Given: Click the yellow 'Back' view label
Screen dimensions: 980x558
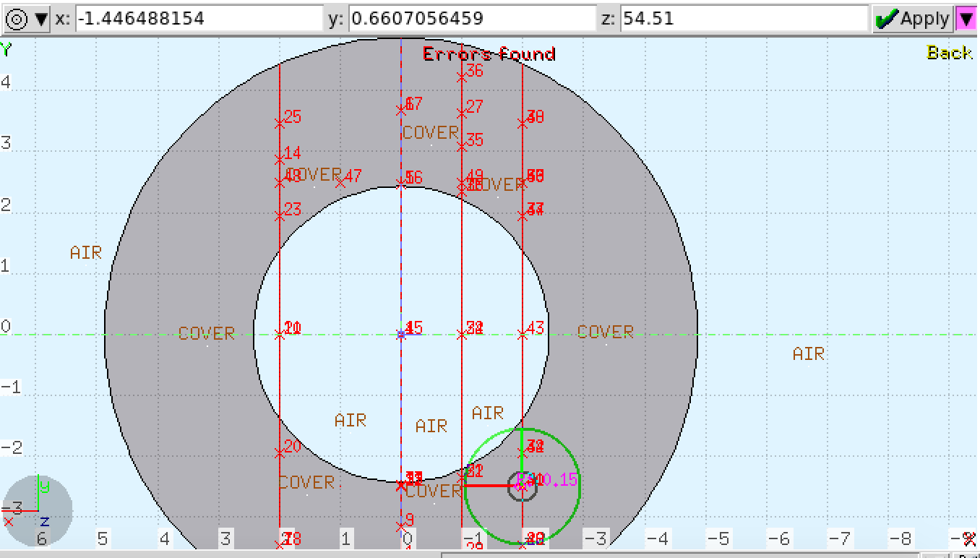Looking at the screenshot, I should click(949, 52).
